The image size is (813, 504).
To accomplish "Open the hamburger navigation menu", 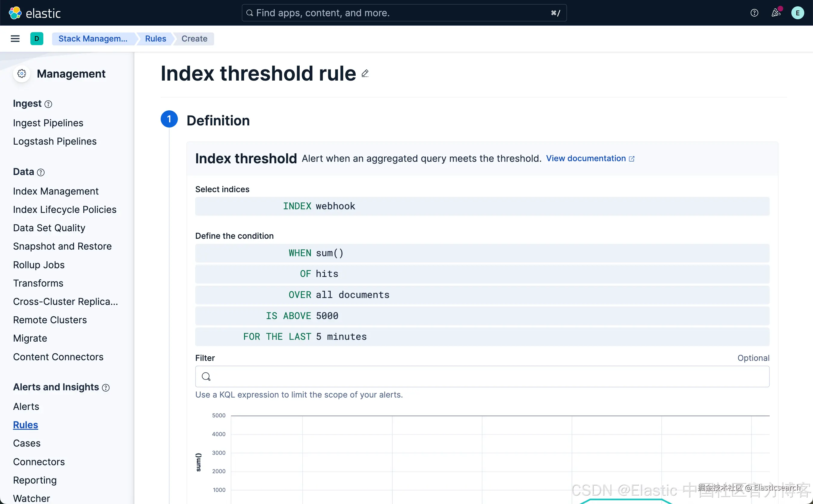I will click(15, 39).
